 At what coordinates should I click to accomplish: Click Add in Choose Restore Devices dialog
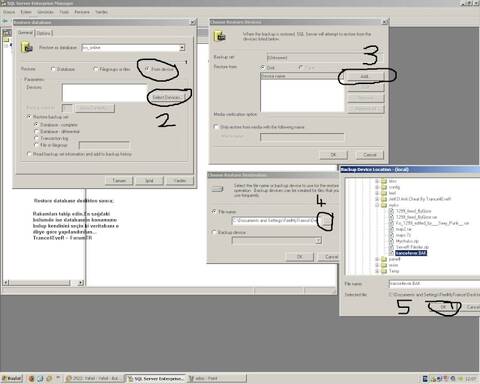point(364,76)
